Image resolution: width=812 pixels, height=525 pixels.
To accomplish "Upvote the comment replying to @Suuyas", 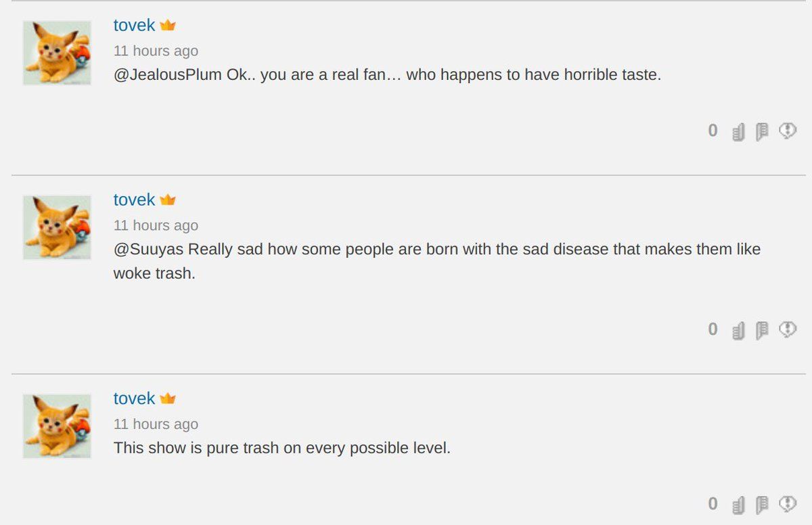I will tap(738, 331).
